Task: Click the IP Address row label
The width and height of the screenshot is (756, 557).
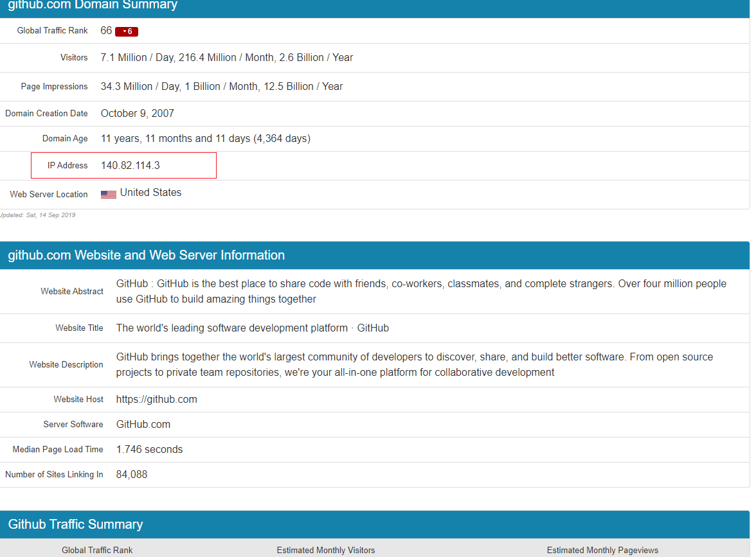Action: (67, 165)
